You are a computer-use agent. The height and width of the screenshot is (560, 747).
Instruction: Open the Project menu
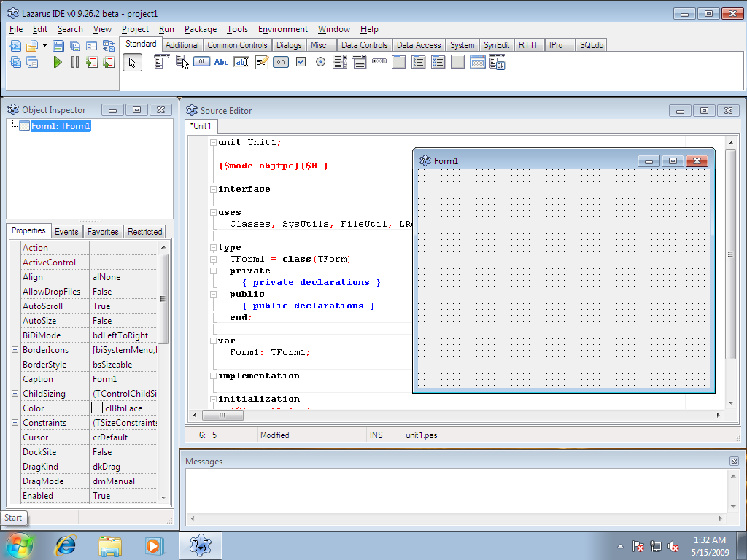pos(135,29)
